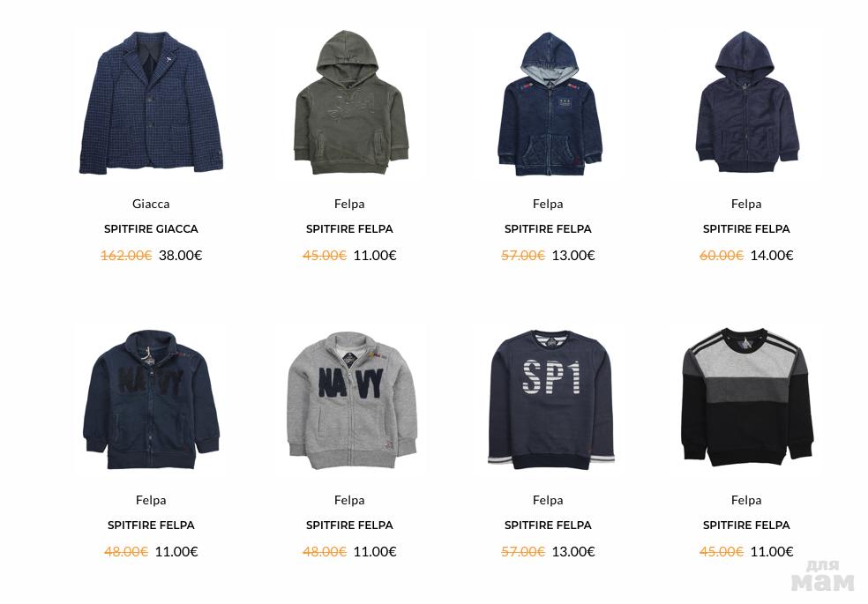Click the для мам watermark logo
Image resolution: width=868 pixels, height=604 pixels.
823,576
